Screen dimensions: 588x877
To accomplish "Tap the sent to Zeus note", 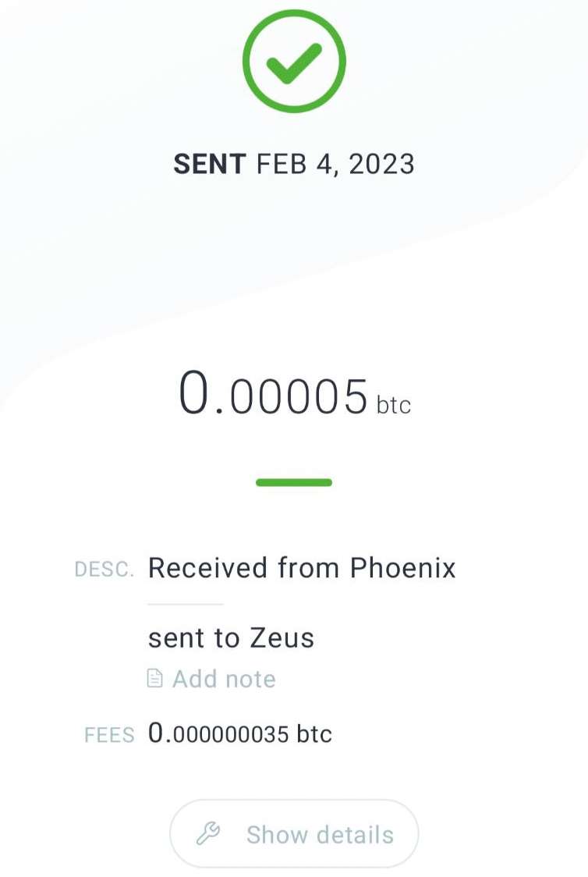I will [x=231, y=638].
